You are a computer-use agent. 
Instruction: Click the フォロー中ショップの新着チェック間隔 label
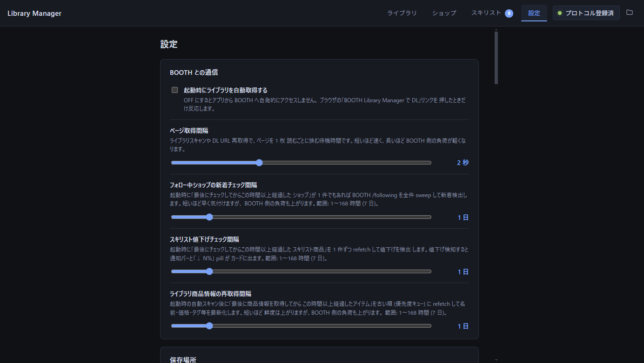214,185
